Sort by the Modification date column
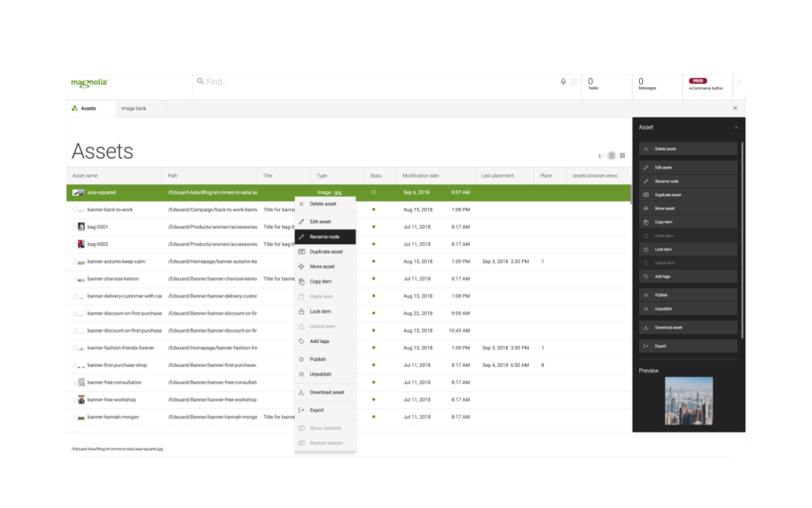Image resolution: width=812 pixels, height=508 pixels. click(420, 175)
